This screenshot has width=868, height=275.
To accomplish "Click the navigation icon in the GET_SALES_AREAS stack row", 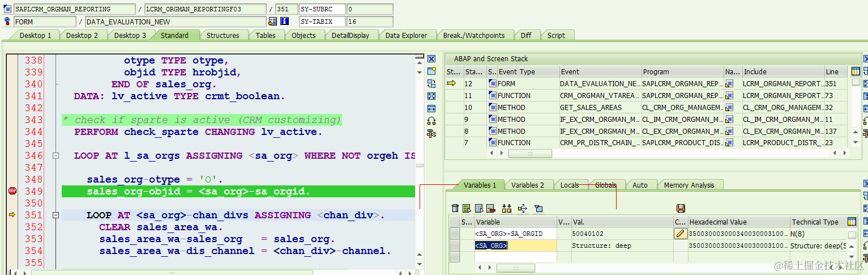I will [729, 107].
